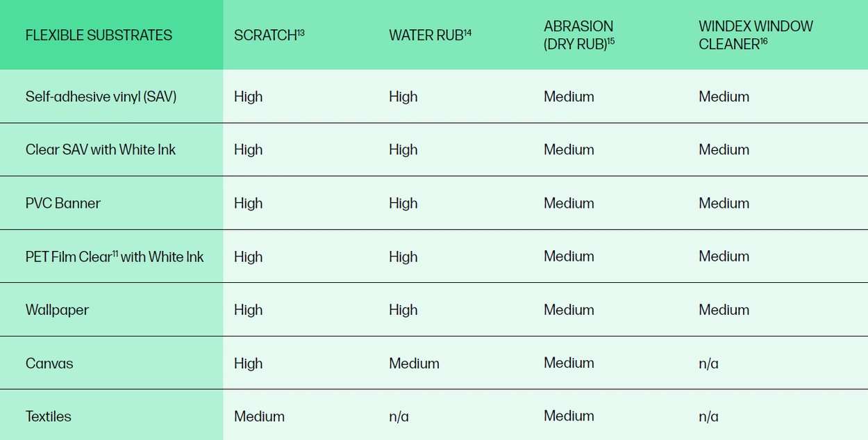
Task: Select the Self-adhesive vinyl (SAV) row label
Action: [101, 97]
